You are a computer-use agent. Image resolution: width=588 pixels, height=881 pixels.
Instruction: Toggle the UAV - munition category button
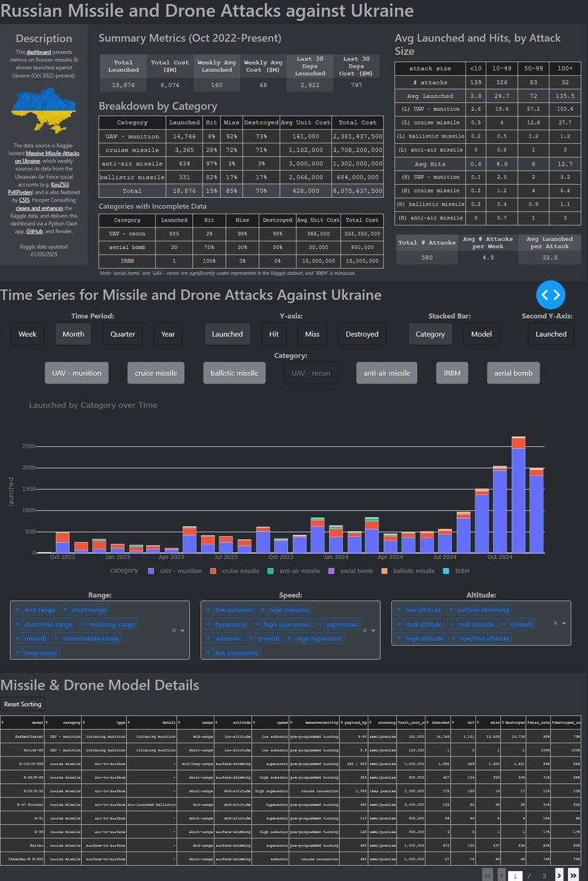pos(77,373)
